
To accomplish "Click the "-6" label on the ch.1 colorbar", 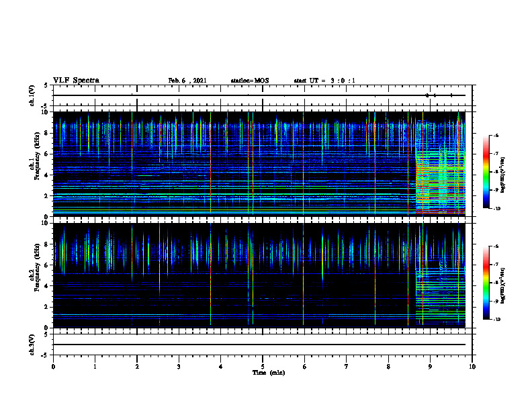I will pos(495,135).
